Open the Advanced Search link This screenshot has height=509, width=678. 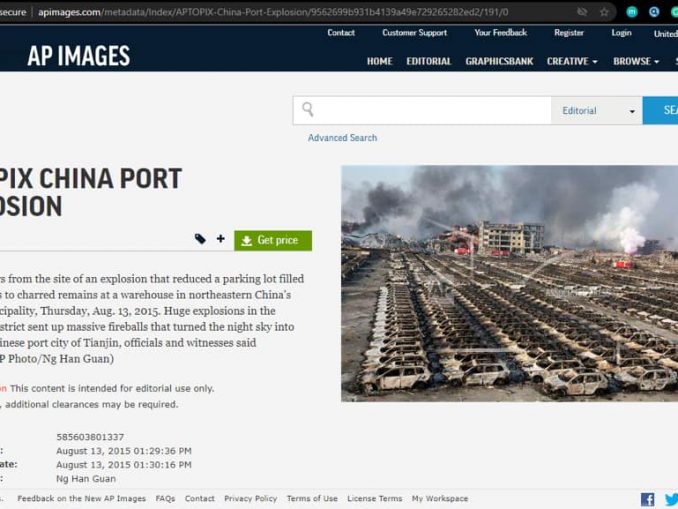point(342,138)
